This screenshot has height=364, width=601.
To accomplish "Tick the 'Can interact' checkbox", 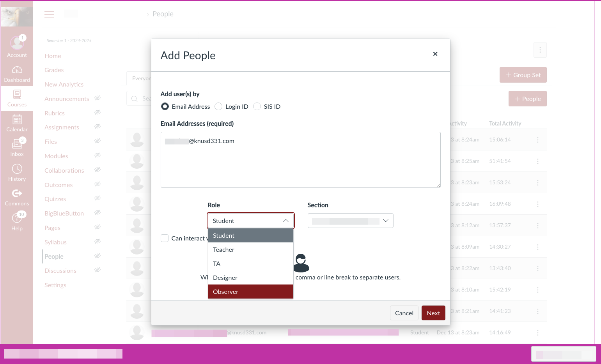I will coord(165,238).
